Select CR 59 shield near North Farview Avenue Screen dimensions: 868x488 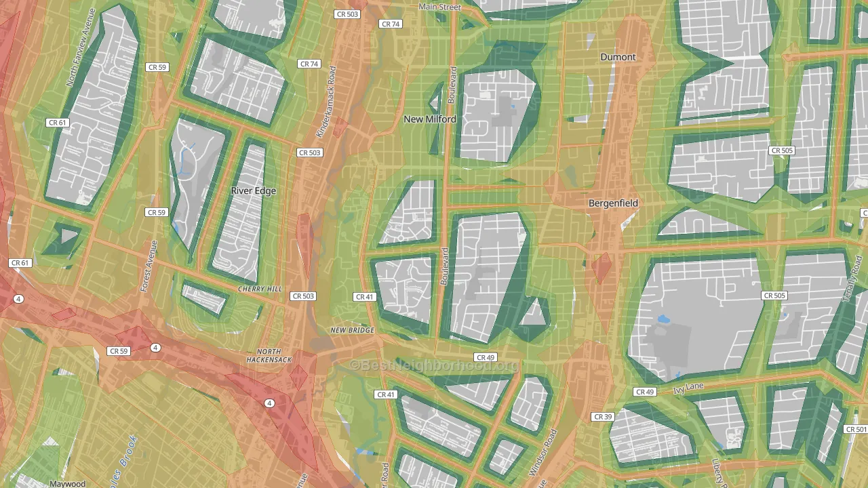pyautogui.click(x=157, y=67)
